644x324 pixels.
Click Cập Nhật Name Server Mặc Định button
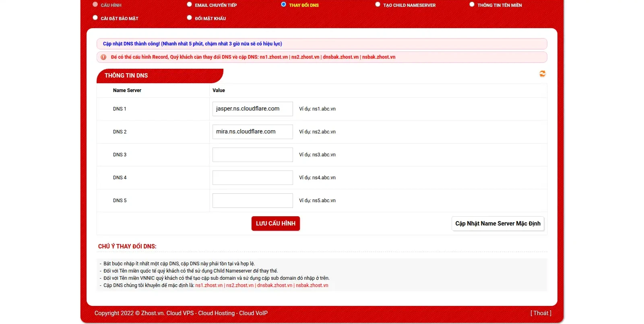click(497, 224)
